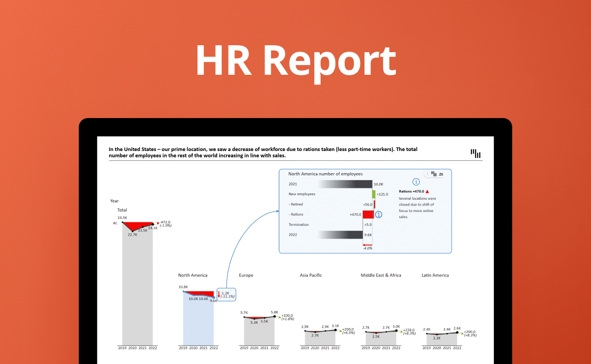Viewport: 591px width, 364px height.
Task: Click the '2.2K' value on the Latin America chart
Action: pyautogui.click(x=437, y=338)
